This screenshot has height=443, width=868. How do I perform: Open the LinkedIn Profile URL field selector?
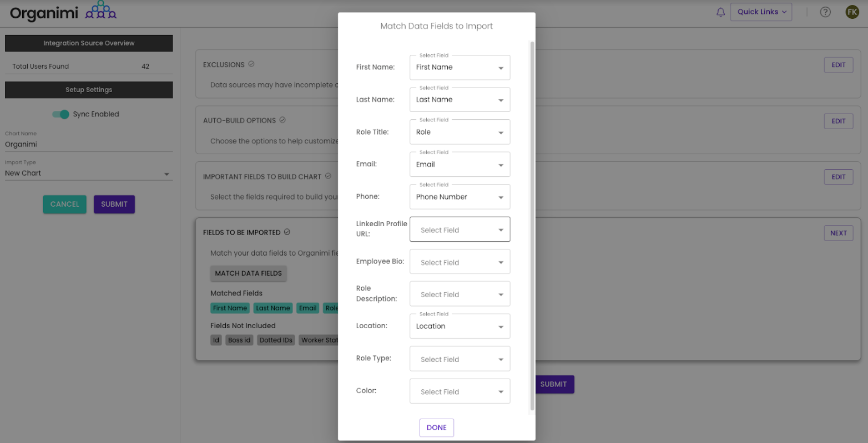pos(460,229)
